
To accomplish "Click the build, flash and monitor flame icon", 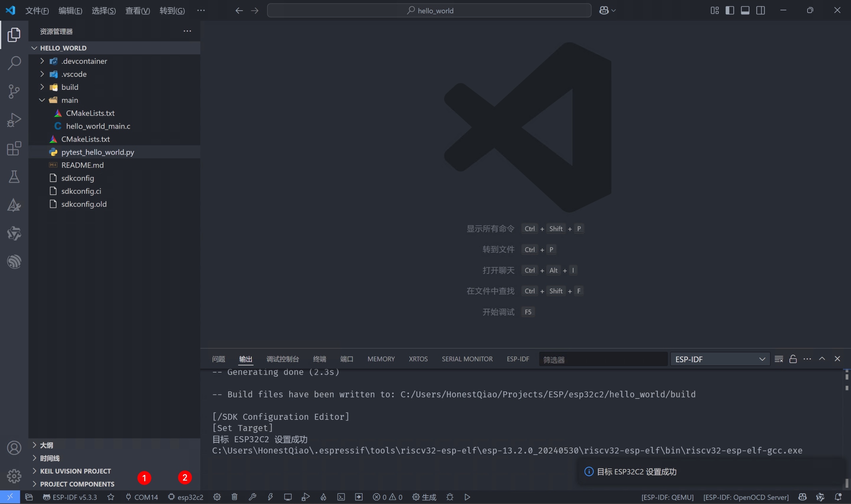I will (323, 497).
